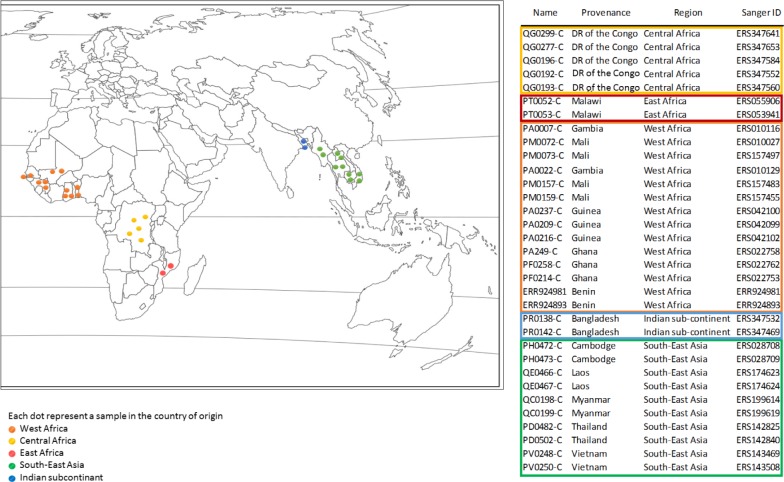The width and height of the screenshot is (784, 482).
Task: Click sample name QC0198-C
Action: coord(542,400)
